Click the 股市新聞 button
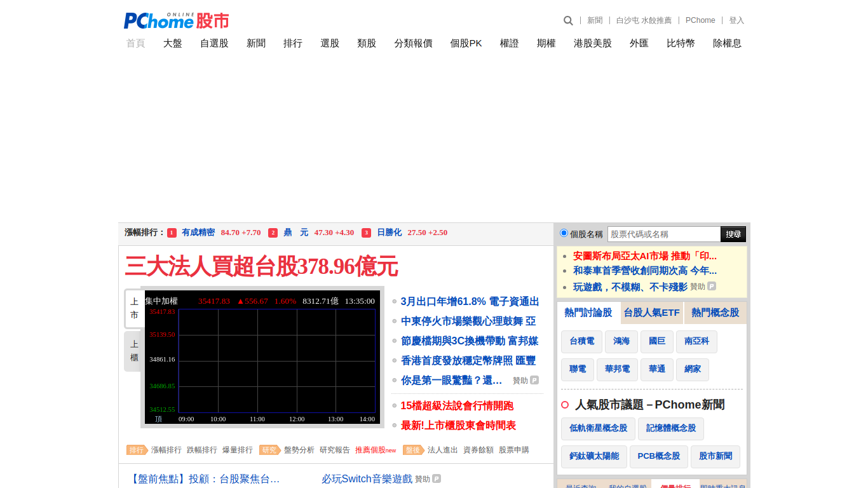 tap(715, 457)
